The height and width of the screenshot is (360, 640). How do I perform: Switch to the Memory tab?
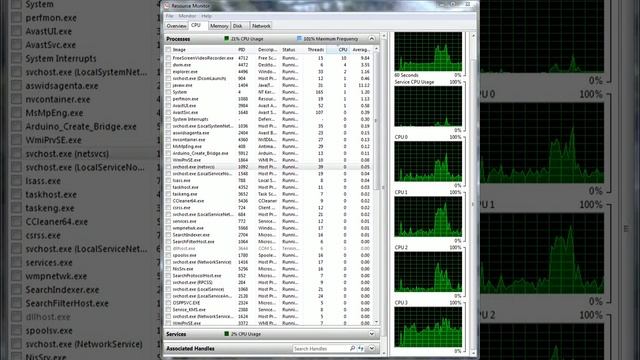[x=219, y=26]
